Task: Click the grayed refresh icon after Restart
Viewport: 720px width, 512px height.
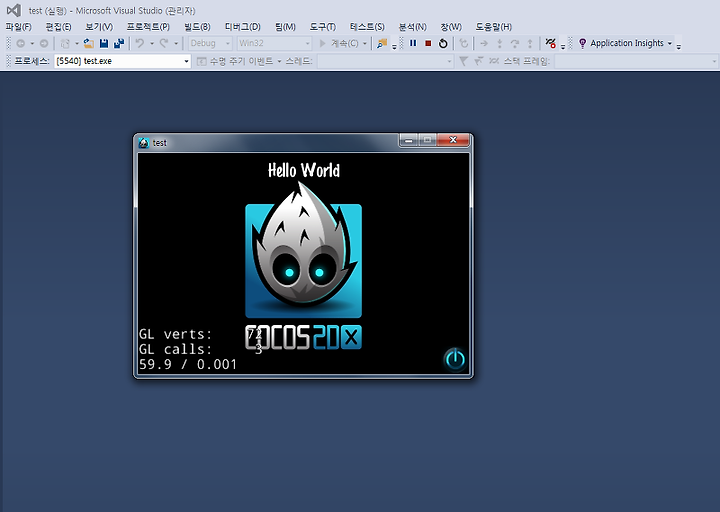Action: [x=464, y=43]
